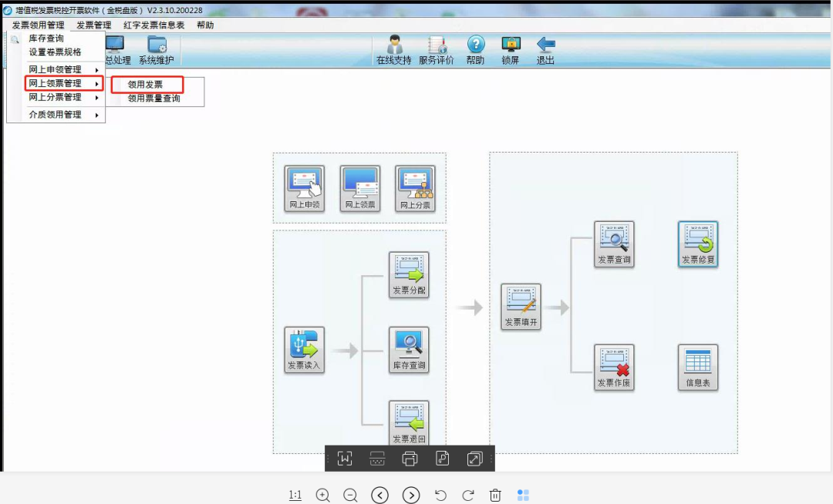Click the 发票读入 icon
This screenshot has width=833, height=504.
[x=305, y=350]
